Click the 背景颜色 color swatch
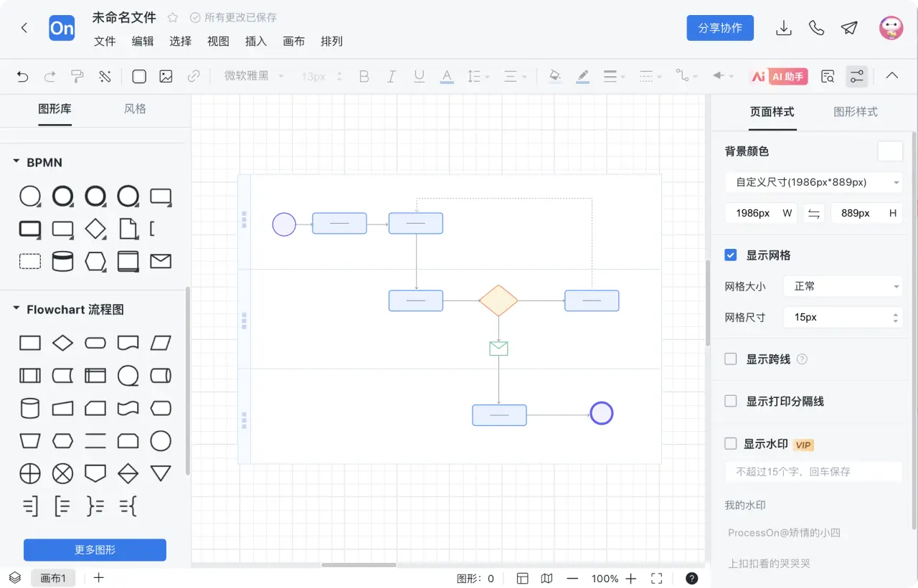Viewport: 918px width, 588px height. click(890, 151)
